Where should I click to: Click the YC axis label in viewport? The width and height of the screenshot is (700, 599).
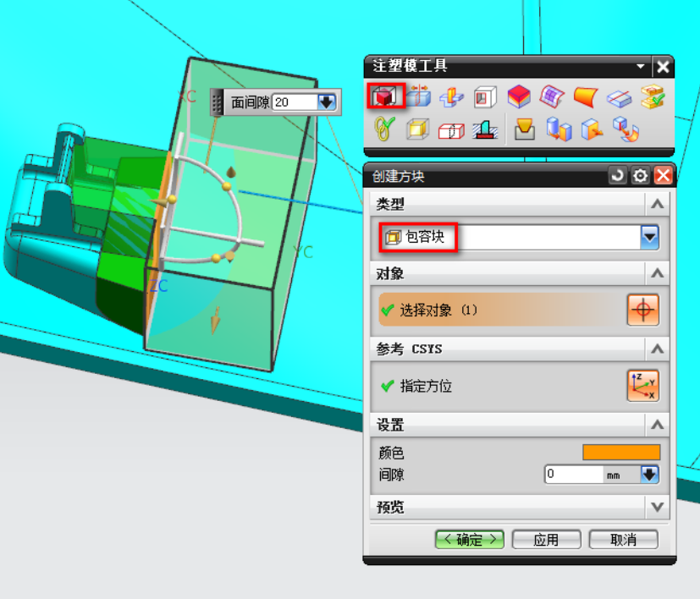coord(303,252)
